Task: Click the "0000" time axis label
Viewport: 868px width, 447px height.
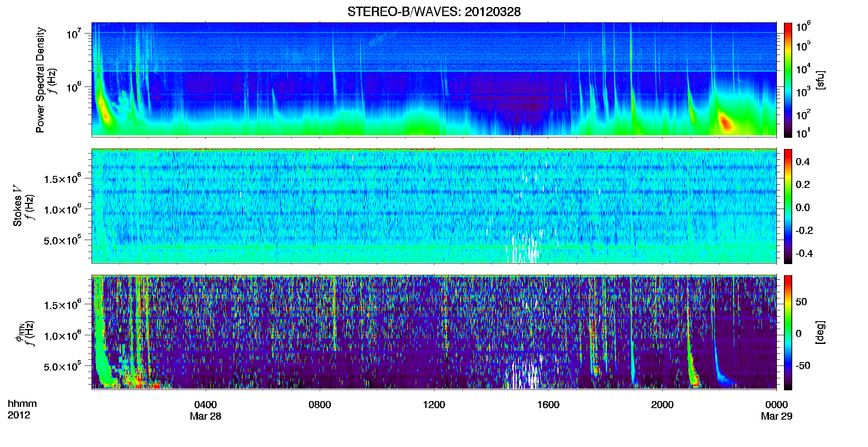Action: [776, 405]
